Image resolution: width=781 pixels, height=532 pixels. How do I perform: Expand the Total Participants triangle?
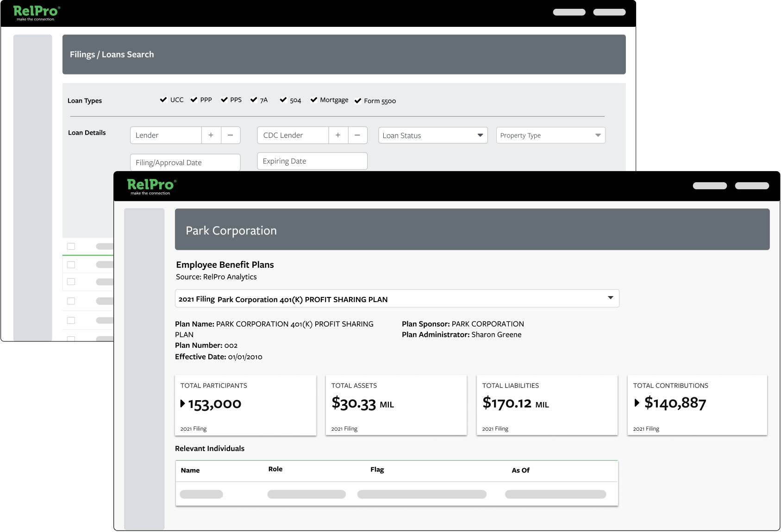[x=183, y=403]
